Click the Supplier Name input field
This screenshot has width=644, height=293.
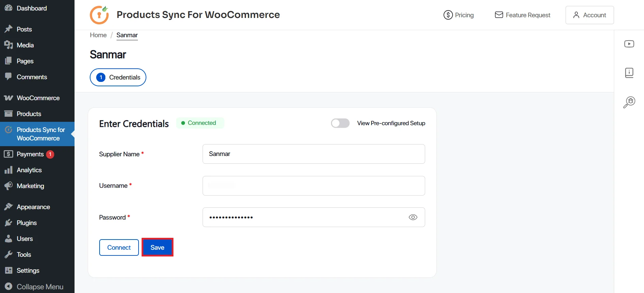(x=313, y=154)
